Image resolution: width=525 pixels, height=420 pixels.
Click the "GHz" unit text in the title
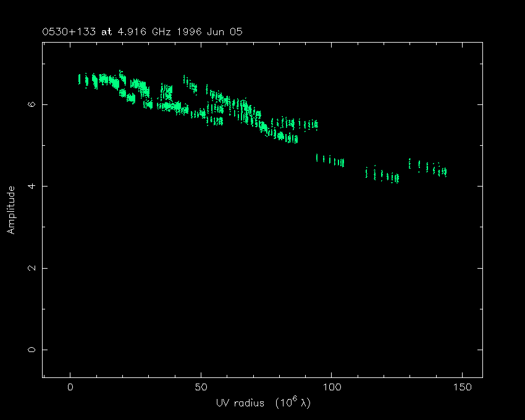coord(157,31)
